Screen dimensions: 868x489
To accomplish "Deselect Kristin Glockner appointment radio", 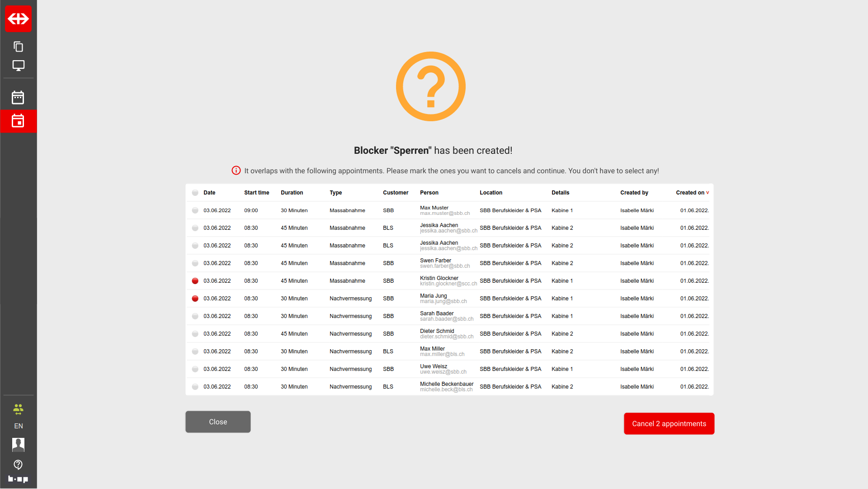I will tap(195, 281).
